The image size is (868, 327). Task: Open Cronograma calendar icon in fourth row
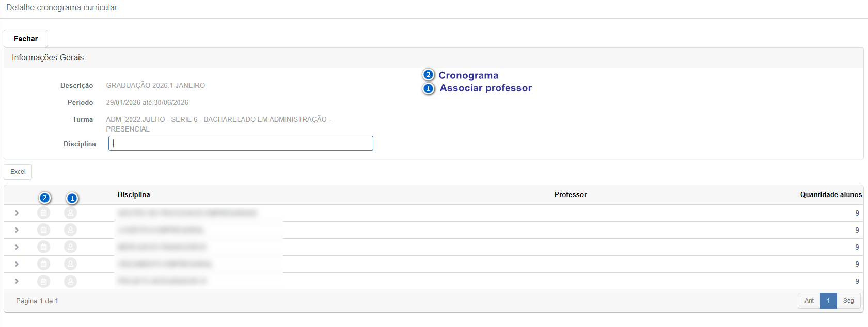pyautogui.click(x=44, y=264)
